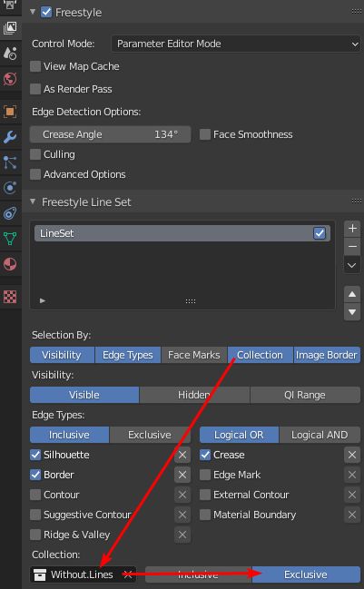Open the Scene properties tab icon
The width and height of the screenshot is (364, 589).
[10, 54]
